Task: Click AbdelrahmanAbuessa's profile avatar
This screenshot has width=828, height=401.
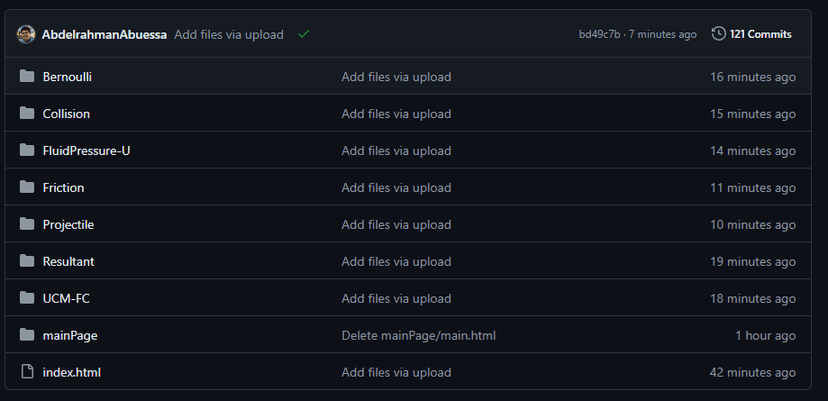Action: tap(27, 34)
